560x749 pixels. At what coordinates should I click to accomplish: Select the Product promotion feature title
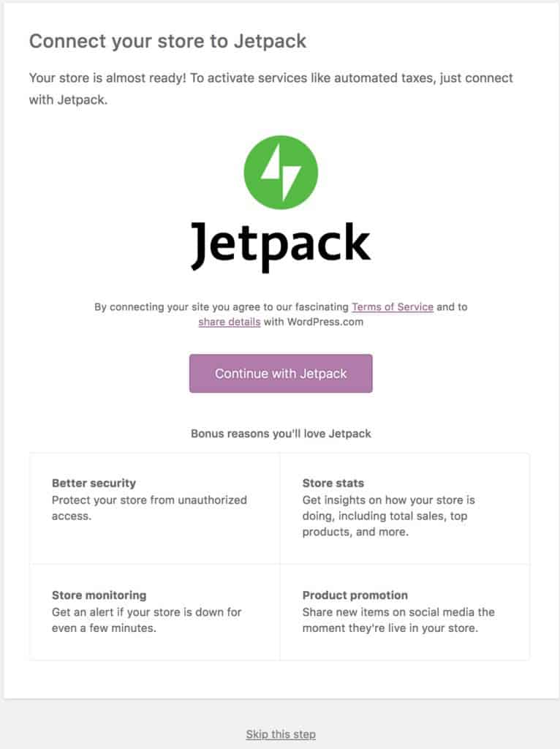(x=355, y=595)
